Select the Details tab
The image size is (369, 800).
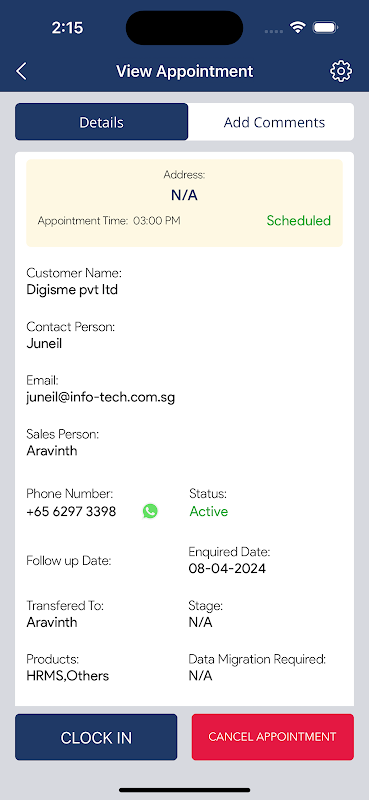click(102, 122)
